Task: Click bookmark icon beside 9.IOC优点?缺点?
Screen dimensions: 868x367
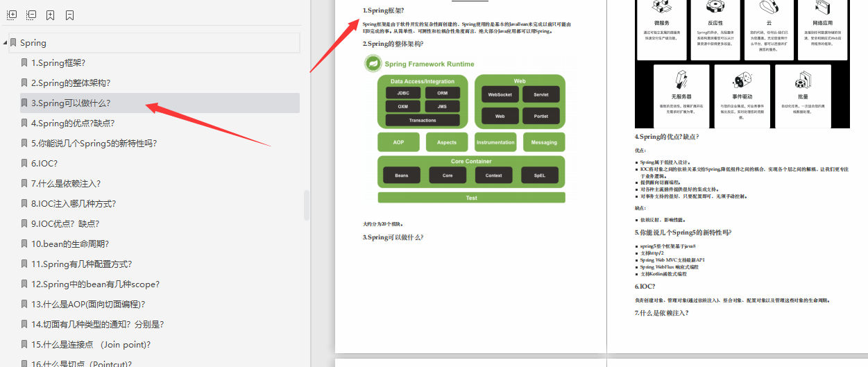Action: coord(25,224)
